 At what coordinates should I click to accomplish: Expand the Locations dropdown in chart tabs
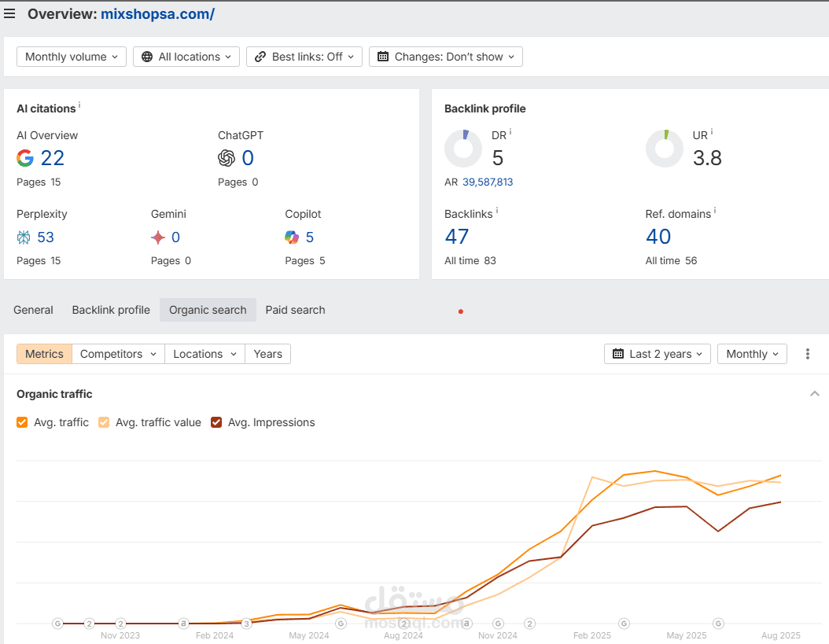204,354
